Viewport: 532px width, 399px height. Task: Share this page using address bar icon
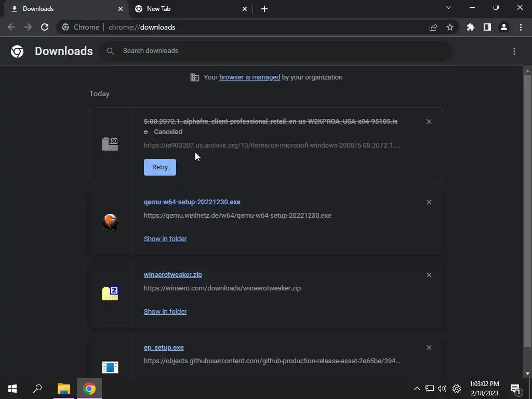click(433, 27)
